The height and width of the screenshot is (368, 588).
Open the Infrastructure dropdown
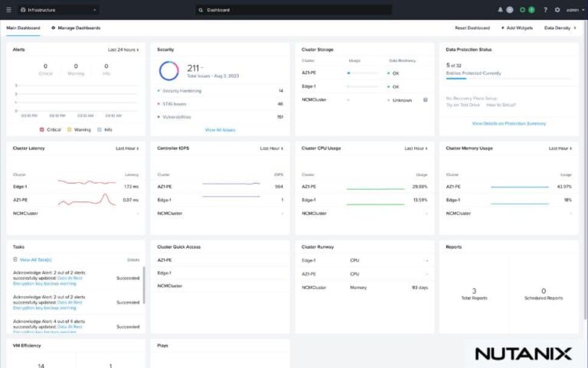58,10
